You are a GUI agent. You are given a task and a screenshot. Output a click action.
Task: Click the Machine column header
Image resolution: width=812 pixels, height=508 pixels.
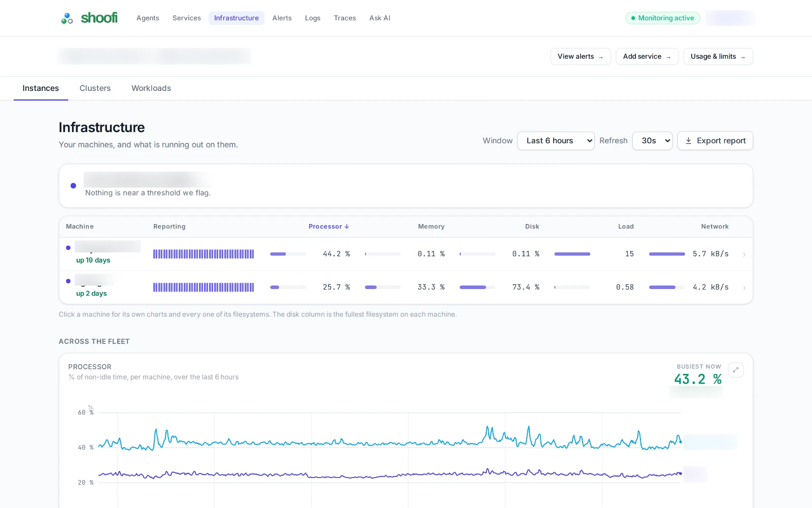[80, 227]
